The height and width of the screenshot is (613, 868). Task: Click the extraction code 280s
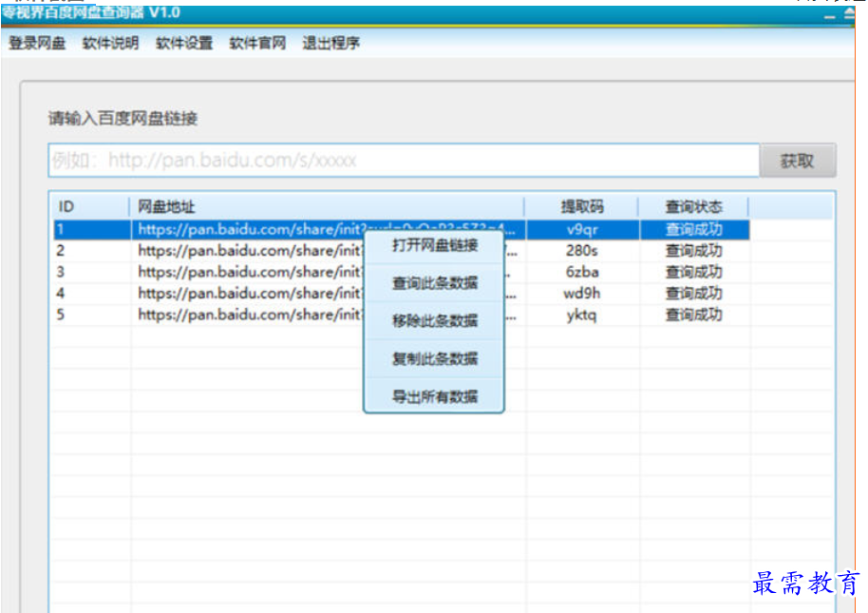click(582, 251)
